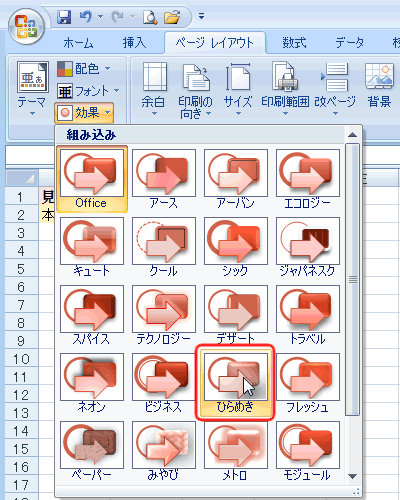Save the workbook with the floppy icon
This screenshot has height=500, width=400.
[x=64, y=17]
